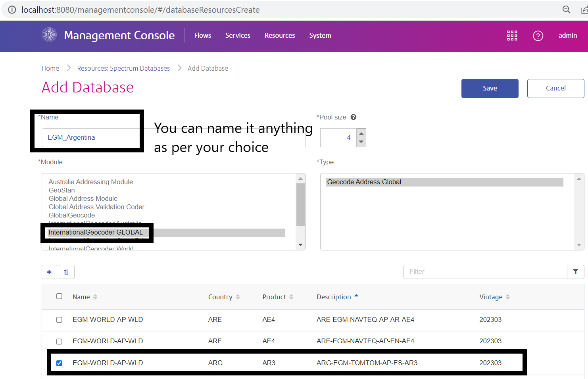Uncheck the ARG EGM-WORLD-AP-WLD row checkbox
Screen dimensions: 588x379
[x=59, y=362]
